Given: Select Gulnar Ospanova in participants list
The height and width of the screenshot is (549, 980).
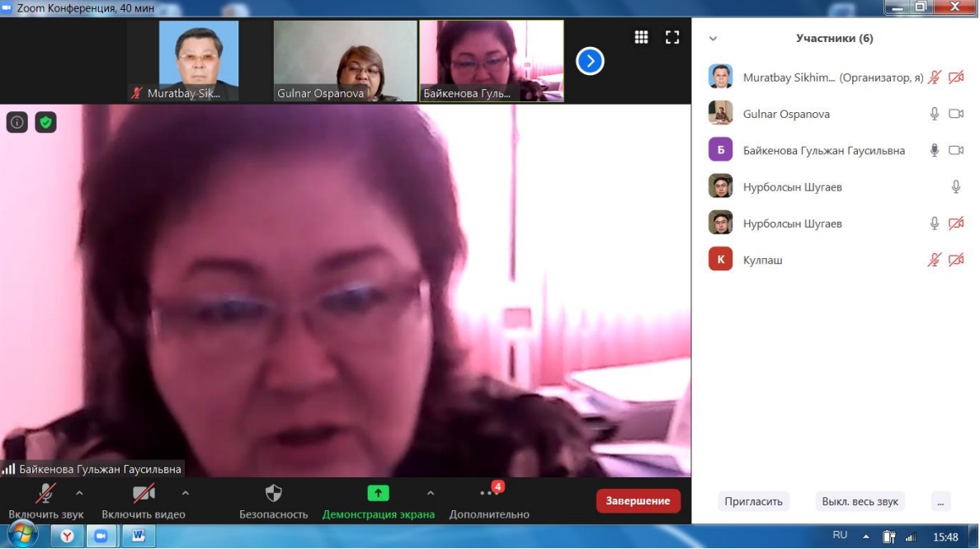Looking at the screenshot, I should [786, 114].
